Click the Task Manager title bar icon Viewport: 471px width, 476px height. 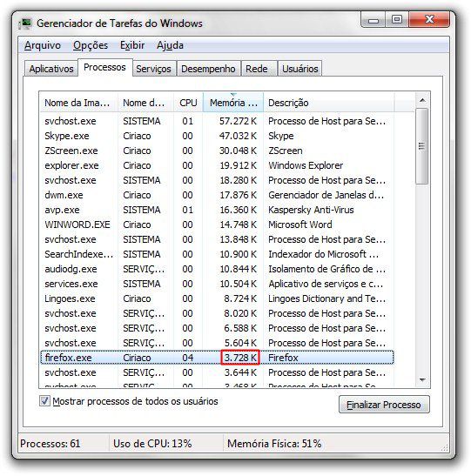[x=25, y=23]
